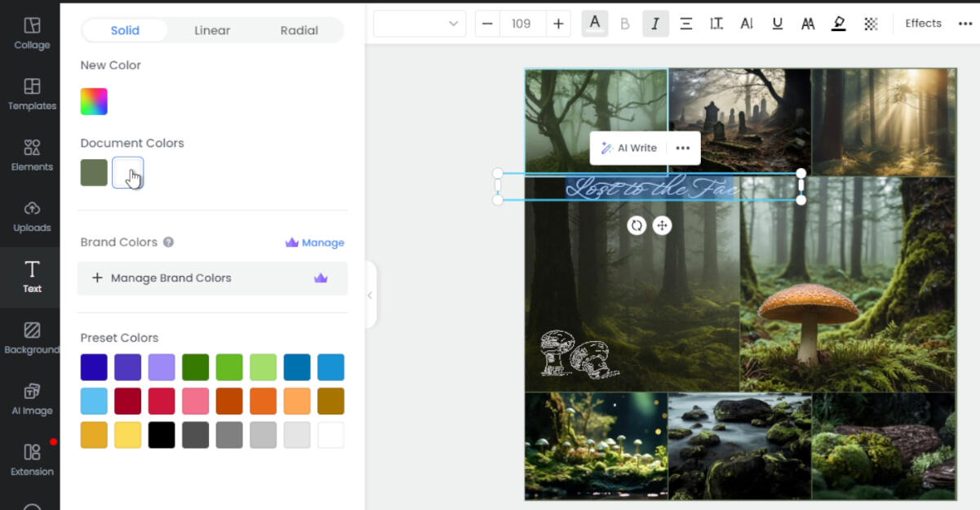Open the font family dropdown
The image size is (980, 510).
(419, 24)
